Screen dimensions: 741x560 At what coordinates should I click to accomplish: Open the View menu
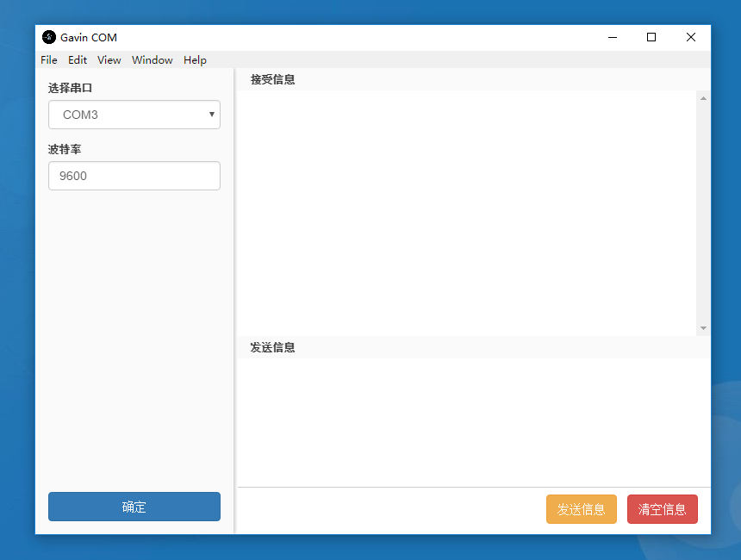click(109, 60)
